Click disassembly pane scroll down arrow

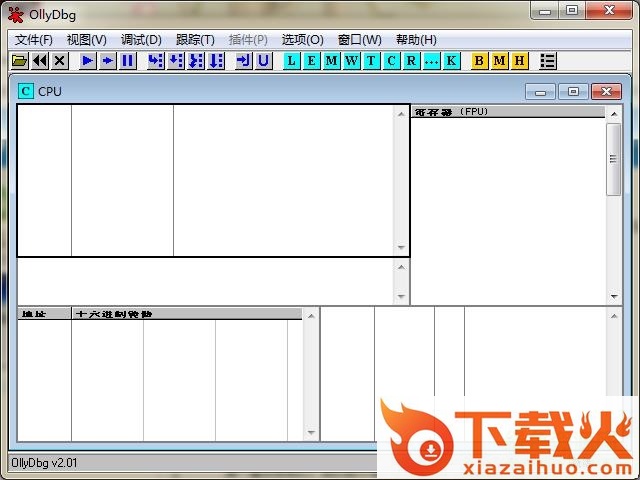tap(401, 247)
